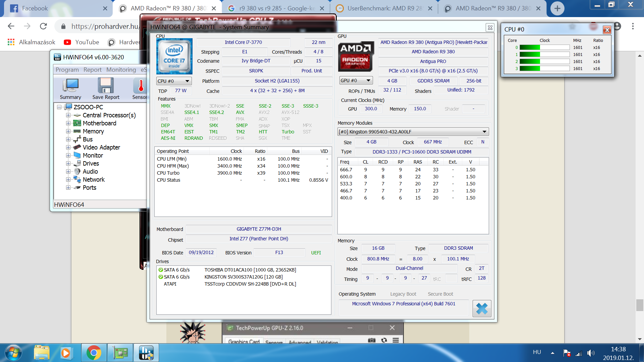The image size is (644, 362).
Task: Click the GIGABYTE Z77M-D3H motherboard field
Action: pyautogui.click(x=259, y=229)
